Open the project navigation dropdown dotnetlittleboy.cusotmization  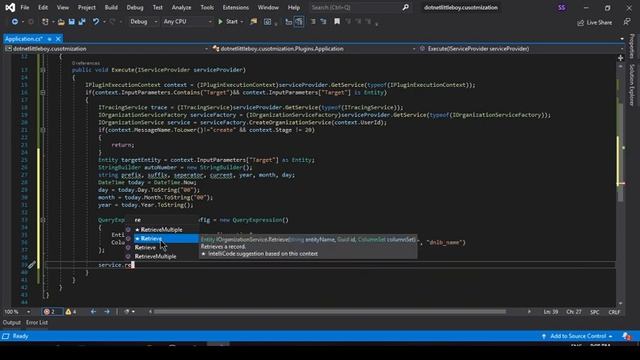[107, 49]
